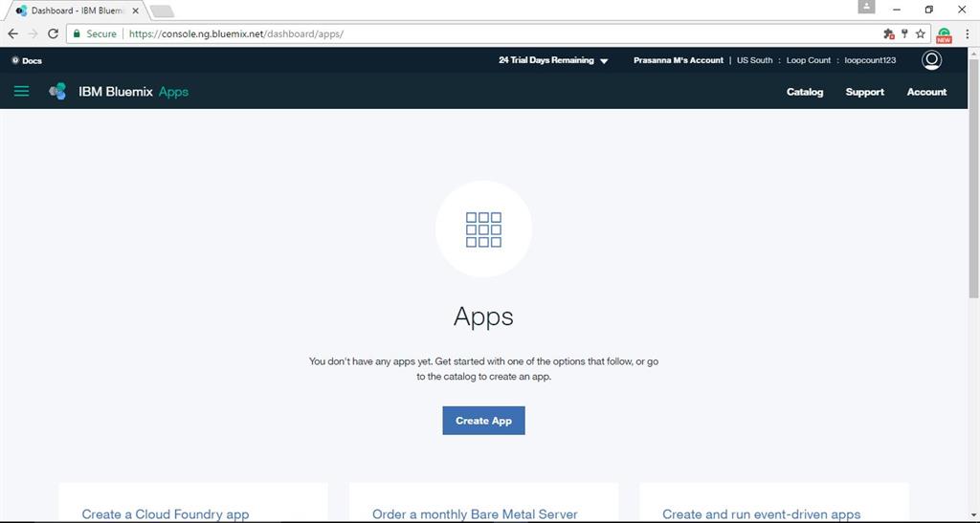Select the US South region
The height and width of the screenshot is (523, 980).
[x=754, y=60]
